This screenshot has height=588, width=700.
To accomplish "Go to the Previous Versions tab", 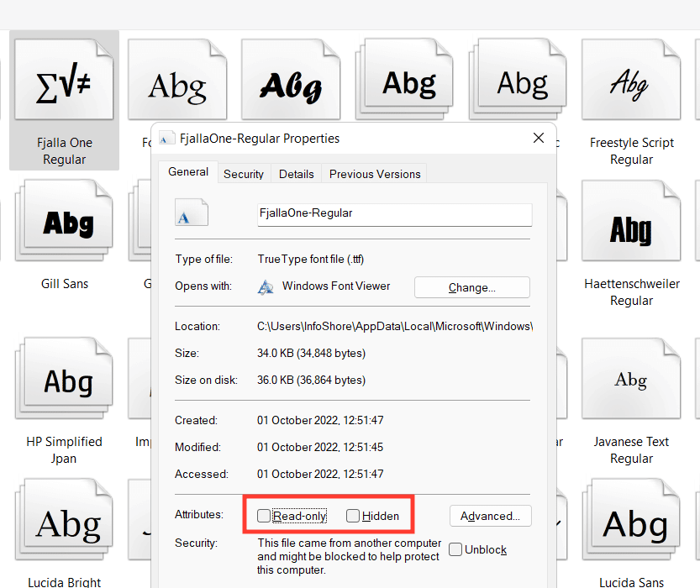I will (x=375, y=174).
